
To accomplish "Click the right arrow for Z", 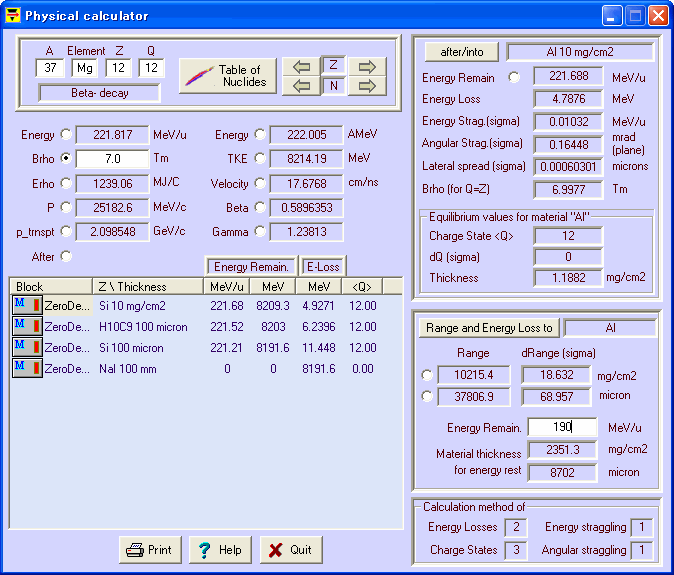I will click(367, 67).
